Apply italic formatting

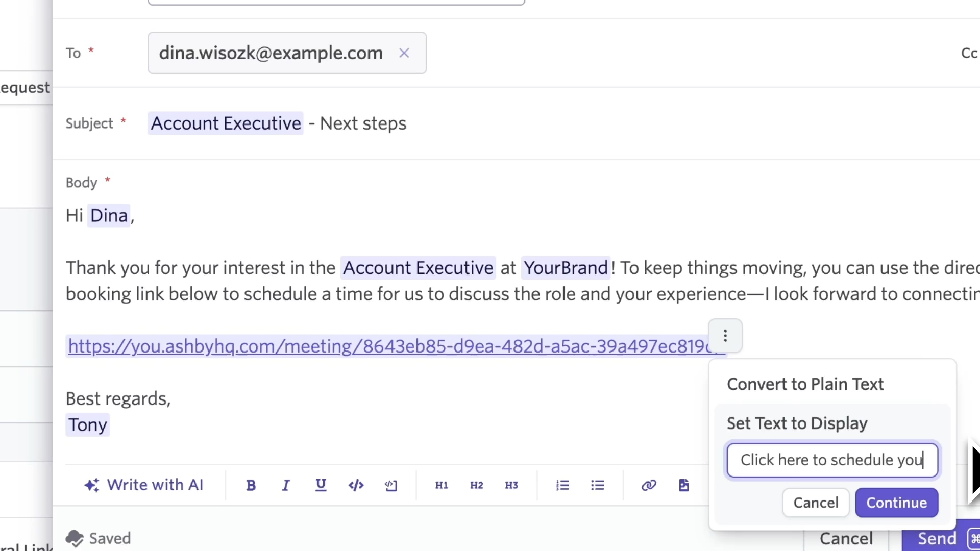pyautogui.click(x=286, y=485)
